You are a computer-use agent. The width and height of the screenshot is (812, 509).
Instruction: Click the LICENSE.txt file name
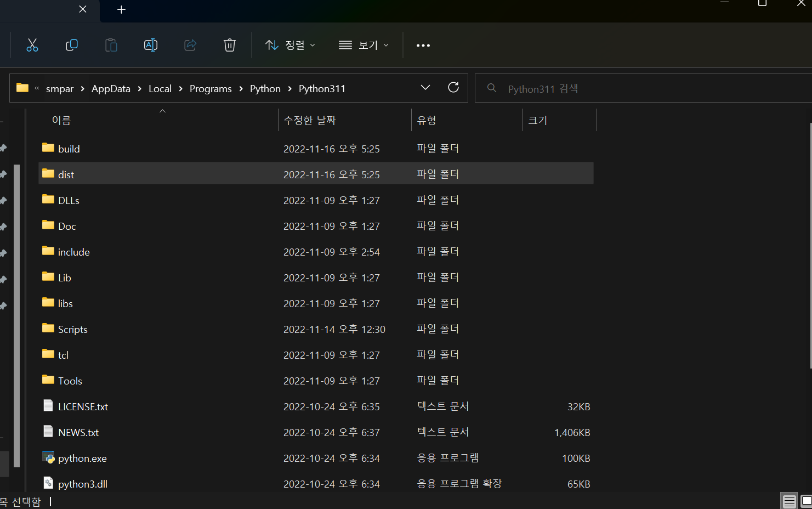(83, 407)
